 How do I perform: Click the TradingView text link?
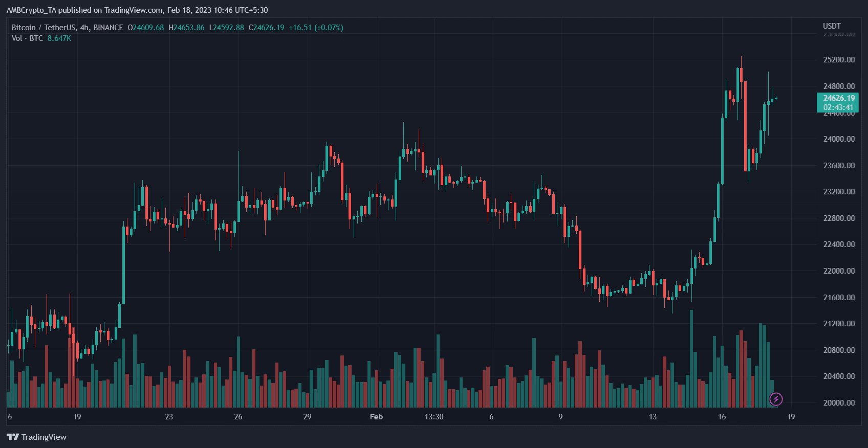pos(44,437)
